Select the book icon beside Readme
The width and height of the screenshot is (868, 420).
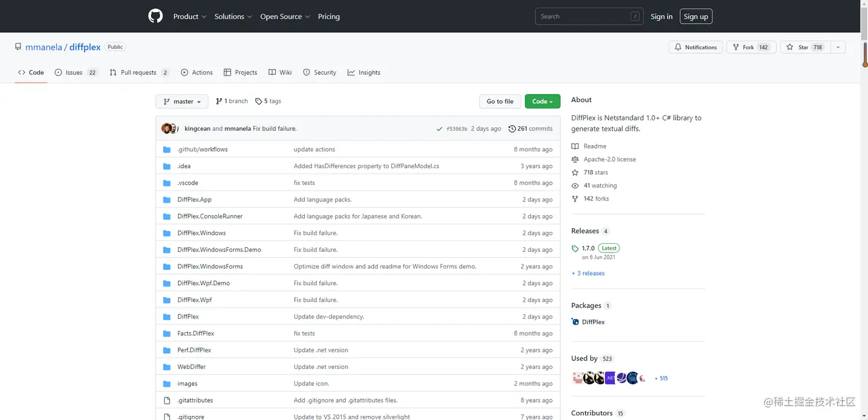tap(575, 146)
